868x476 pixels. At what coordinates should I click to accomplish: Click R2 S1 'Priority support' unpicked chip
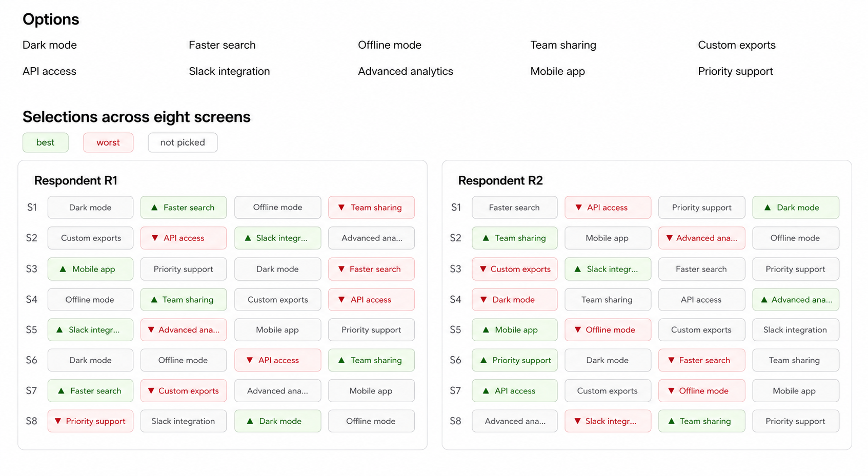pyautogui.click(x=701, y=208)
